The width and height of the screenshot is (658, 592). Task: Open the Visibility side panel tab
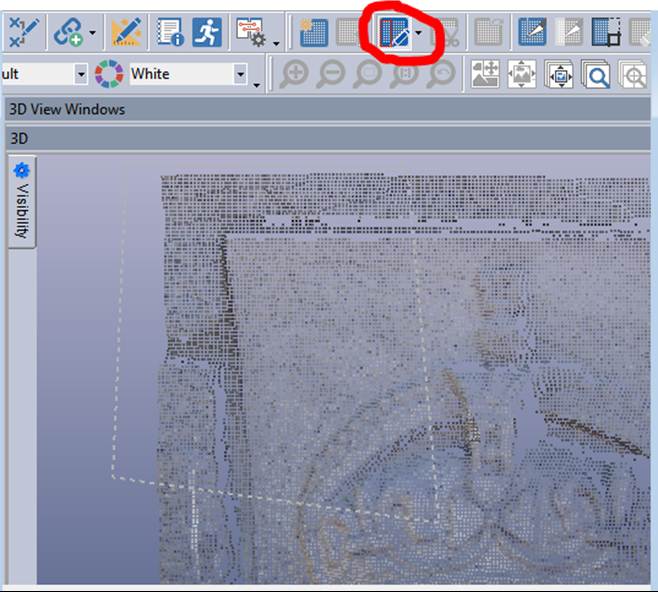[x=21, y=202]
